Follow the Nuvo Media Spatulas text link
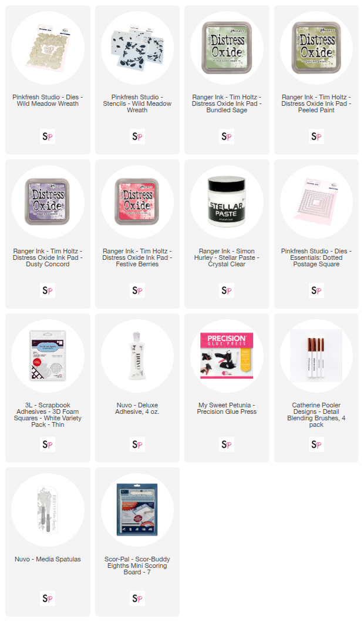This screenshot has width=364, height=629. click(x=48, y=559)
